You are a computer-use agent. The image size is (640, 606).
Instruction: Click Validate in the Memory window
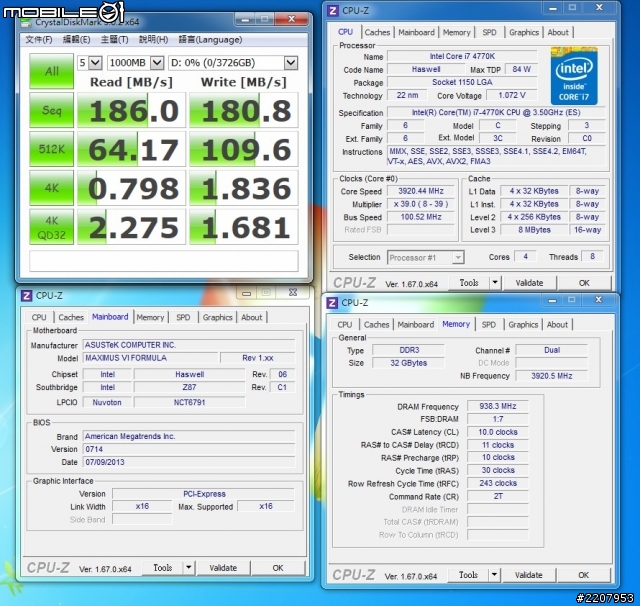tap(529, 575)
